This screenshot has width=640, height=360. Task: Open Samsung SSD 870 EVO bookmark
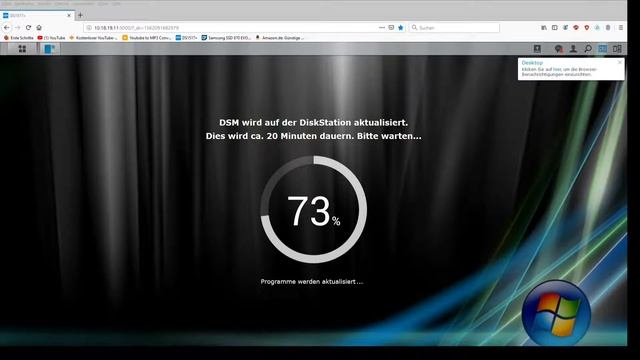tap(226, 38)
